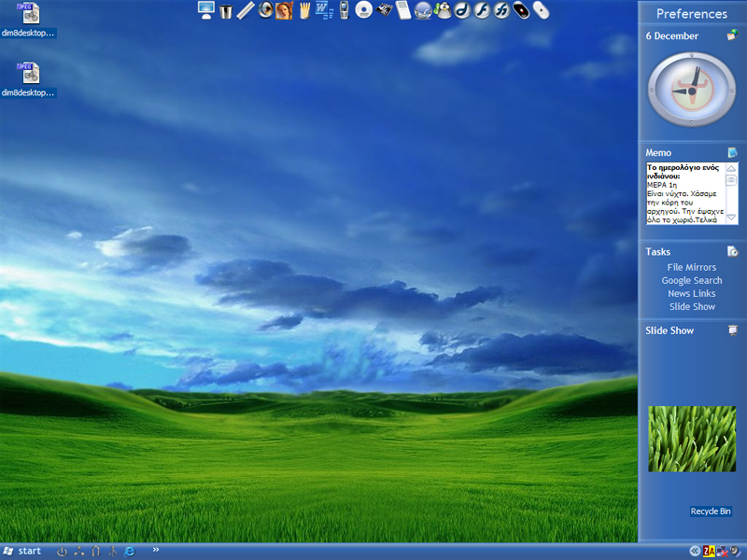Open the Slide Show task link
The width and height of the screenshot is (747, 560).
coord(692,307)
